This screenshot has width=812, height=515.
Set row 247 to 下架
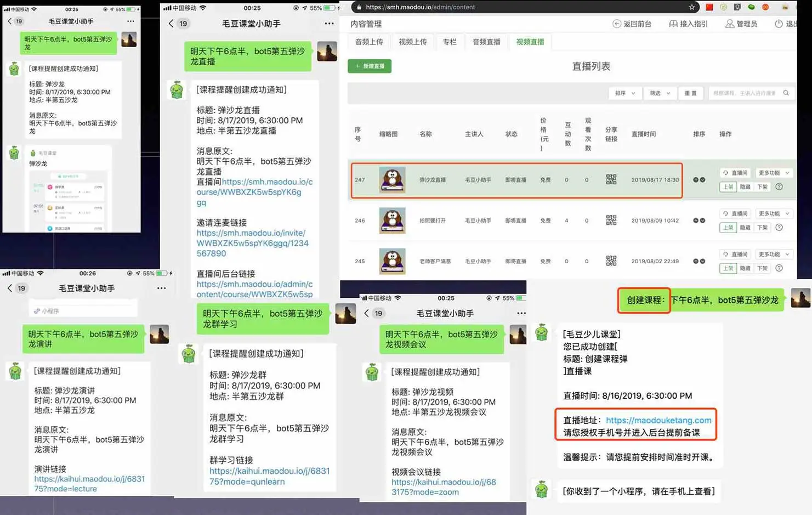[x=763, y=187]
